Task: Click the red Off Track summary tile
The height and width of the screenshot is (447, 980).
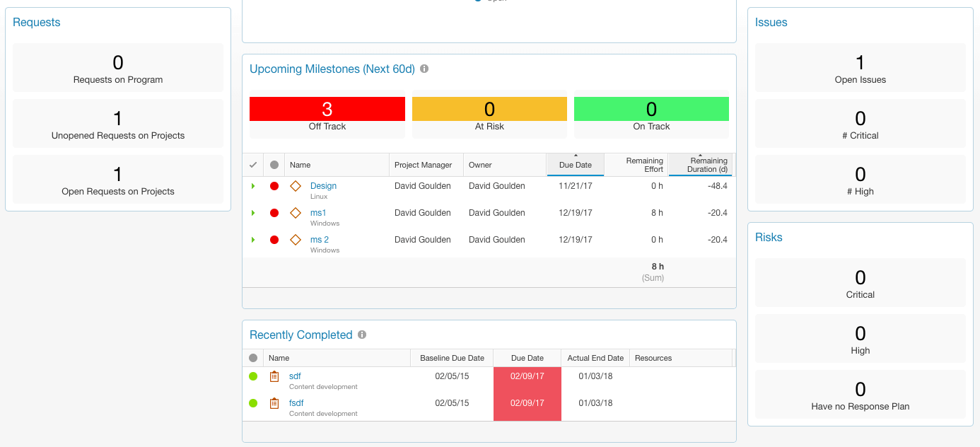Action: click(327, 109)
